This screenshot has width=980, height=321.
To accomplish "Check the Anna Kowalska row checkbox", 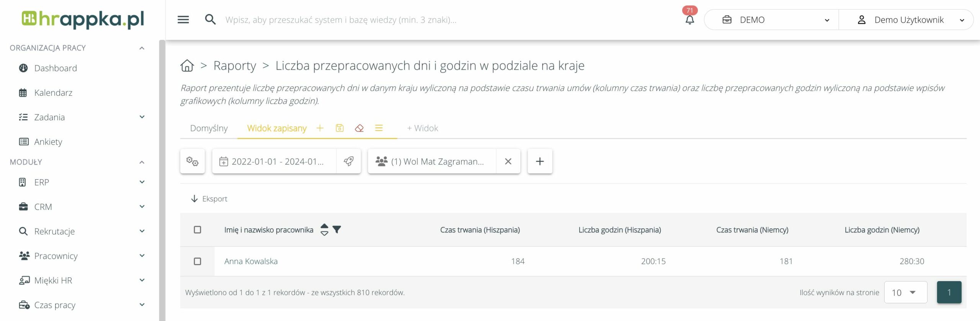I will coord(198,261).
